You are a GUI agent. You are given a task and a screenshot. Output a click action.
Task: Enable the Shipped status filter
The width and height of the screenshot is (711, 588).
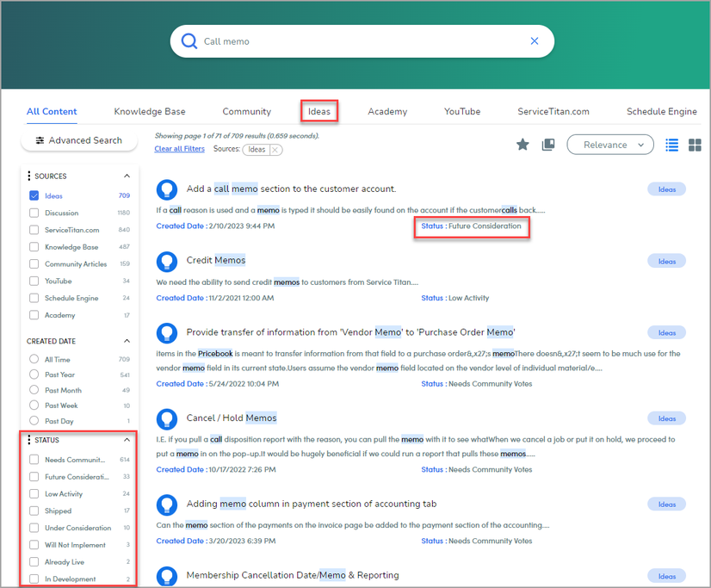(34, 511)
